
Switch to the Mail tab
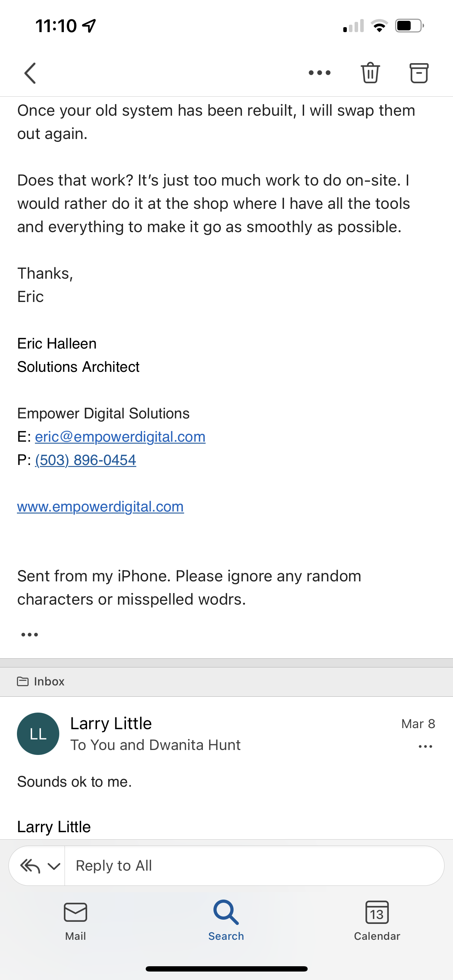pos(75,921)
